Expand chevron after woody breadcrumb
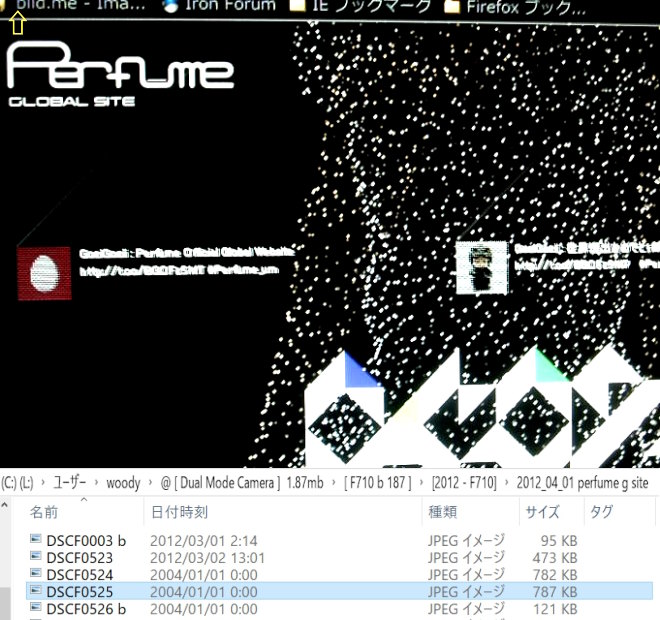The image size is (660, 620). (x=150, y=483)
